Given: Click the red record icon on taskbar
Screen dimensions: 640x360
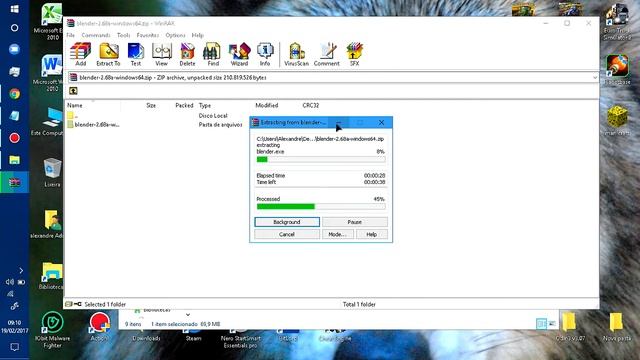Looking at the screenshot, I should (x=14, y=138).
